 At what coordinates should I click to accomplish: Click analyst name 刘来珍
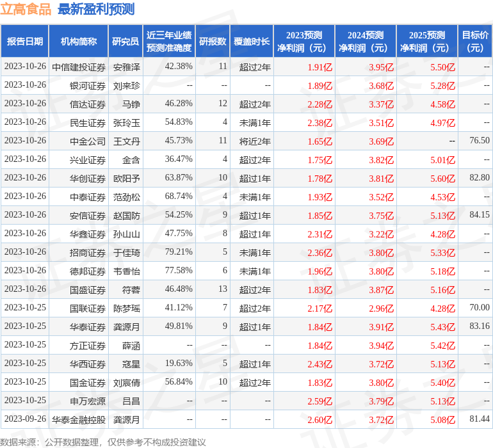pos(127,86)
